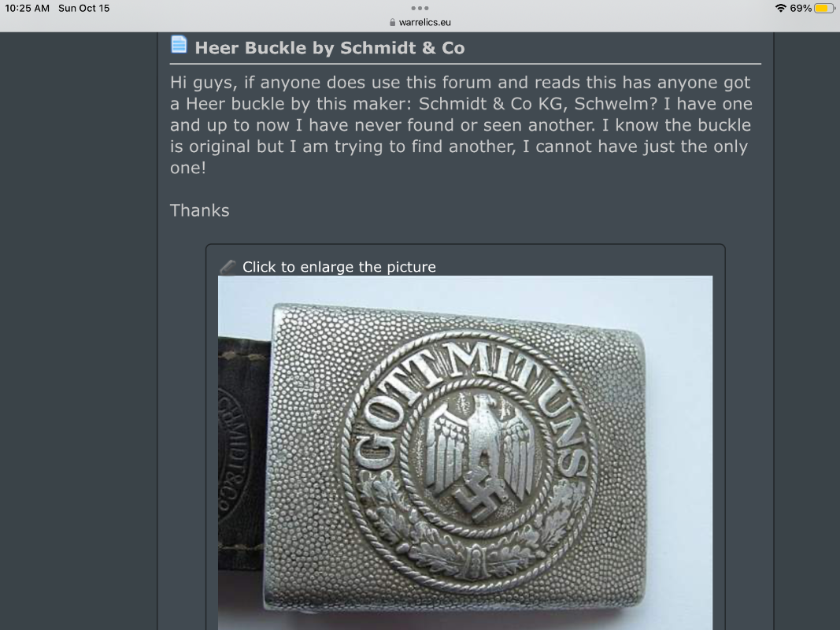The width and height of the screenshot is (840, 630).
Task: Tap the Wi-Fi icon in the status bar
Action: (x=781, y=7)
